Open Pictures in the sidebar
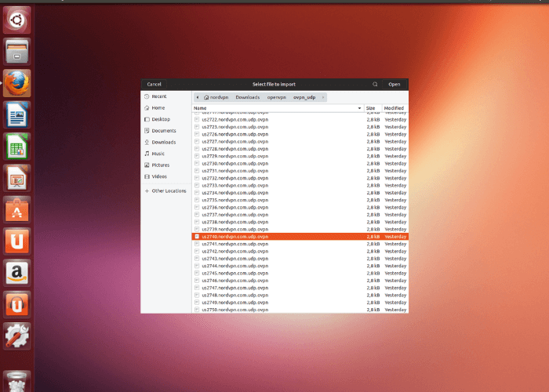This screenshot has width=549, height=392. pos(166,165)
